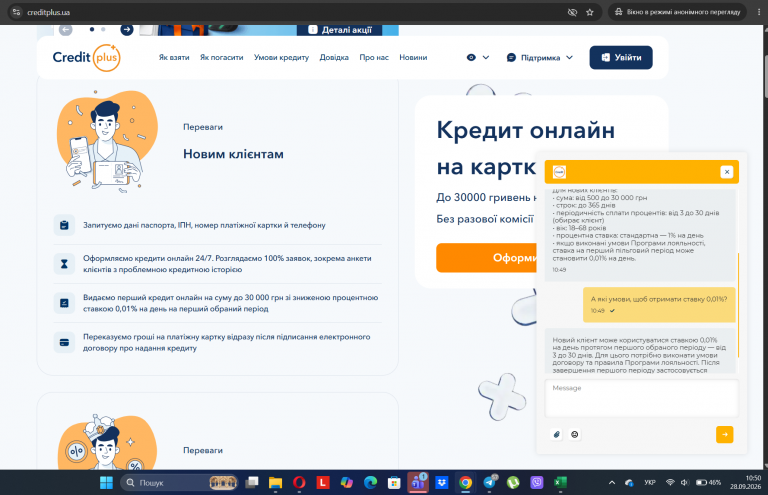The height and width of the screenshot is (495, 768).
Task: Expand the Підтримка dropdown chevron
Action: point(569,57)
